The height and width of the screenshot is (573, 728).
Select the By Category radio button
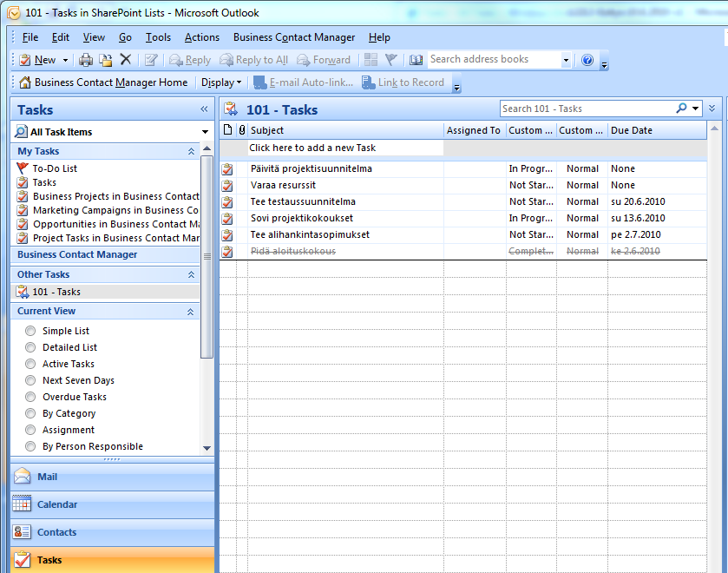[30, 413]
